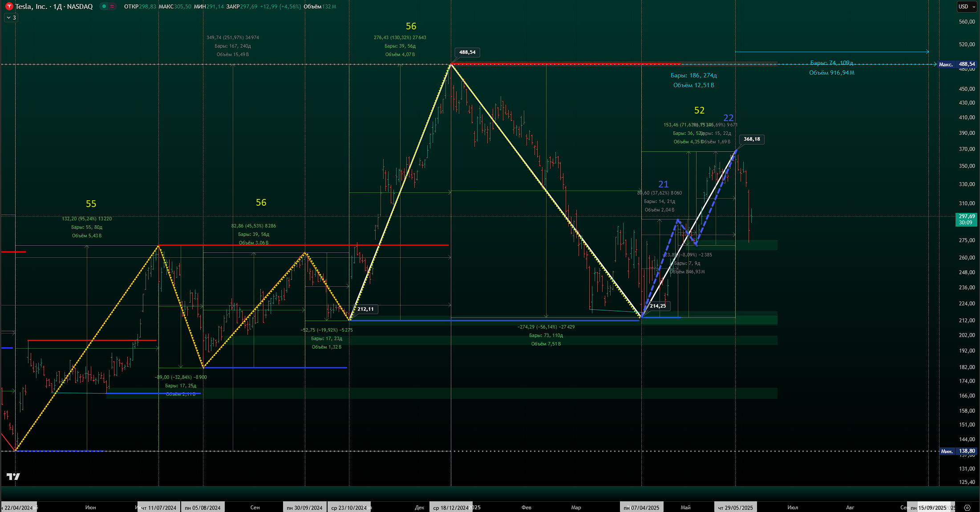This screenshot has width=980, height=512.
Task: Click the 23/10/2024 date label
Action: click(x=349, y=508)
